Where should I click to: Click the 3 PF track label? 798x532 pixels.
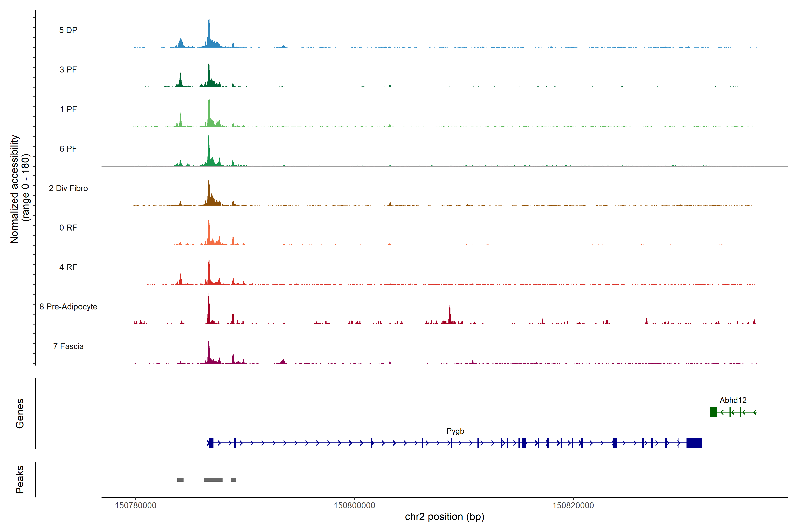click(68, 70)
